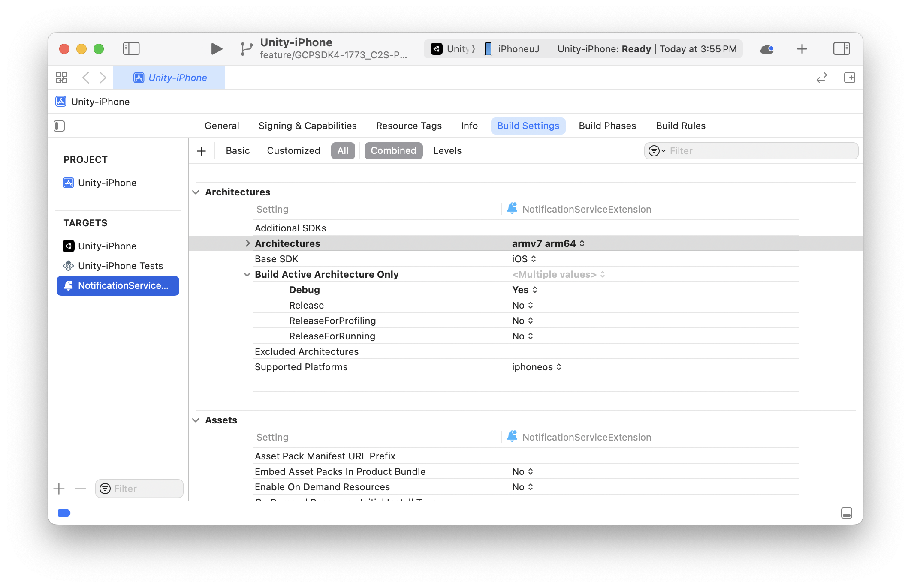Image resolution: width=911 pixels, height=588 pixels.
Task: Switch to Levels view
Action: (x=447, y=151)
